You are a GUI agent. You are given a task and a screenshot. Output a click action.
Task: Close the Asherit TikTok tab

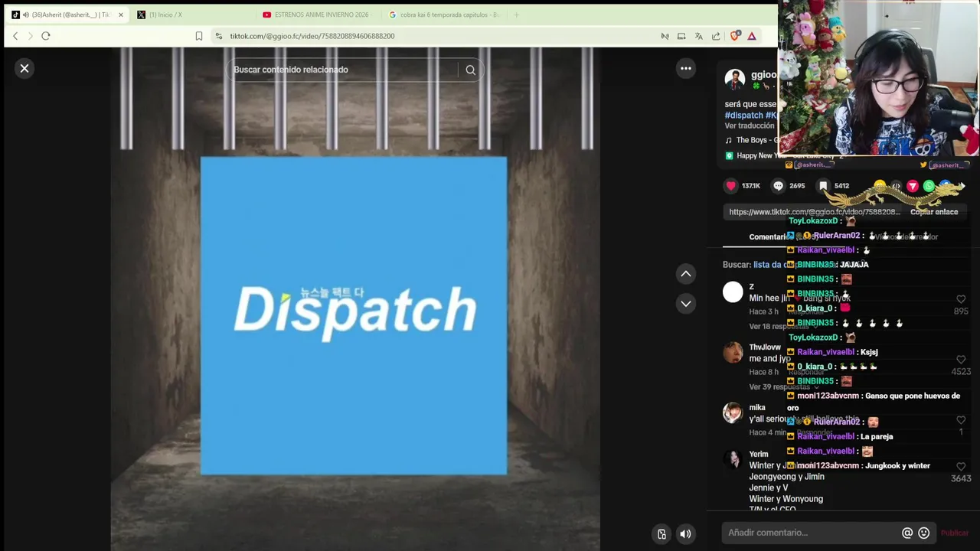point(120,15)
